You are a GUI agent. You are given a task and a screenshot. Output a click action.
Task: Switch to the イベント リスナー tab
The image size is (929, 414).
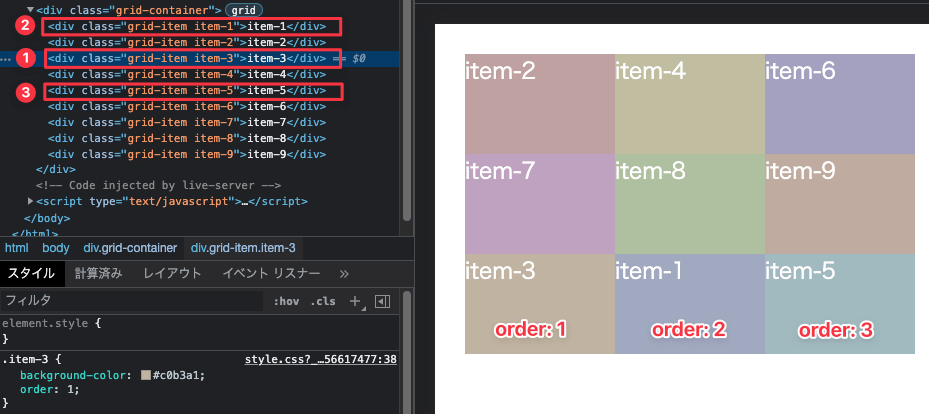(271, 274)
